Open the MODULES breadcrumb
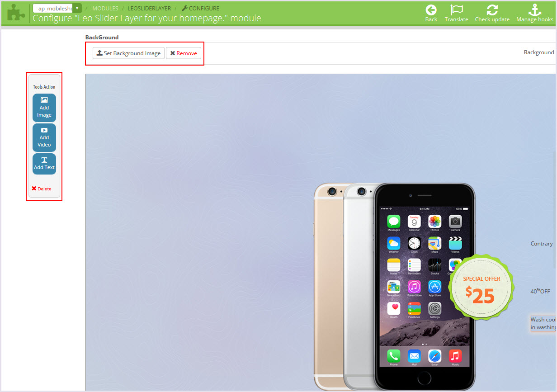Screen dimensions: 557x392 pyautogui.click(x=105, y=8)
